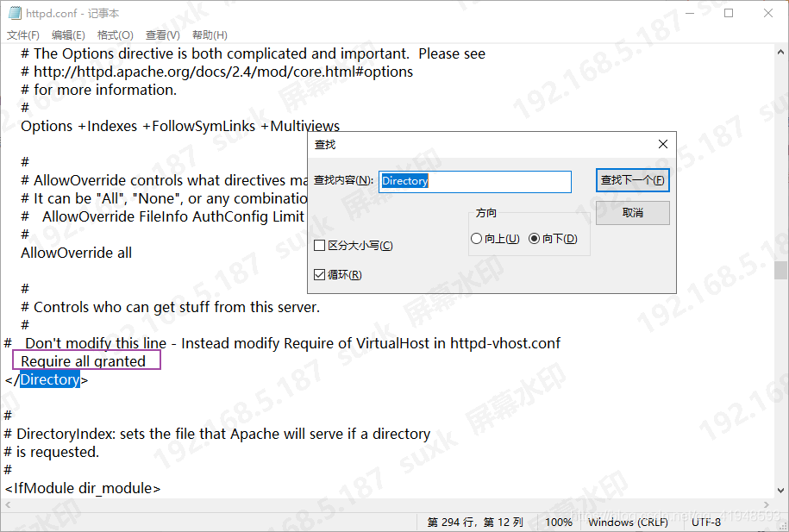Click the 'Don't modify this line' comment
The height and width of the screenshot is (532, 789).
pos(282,343)
